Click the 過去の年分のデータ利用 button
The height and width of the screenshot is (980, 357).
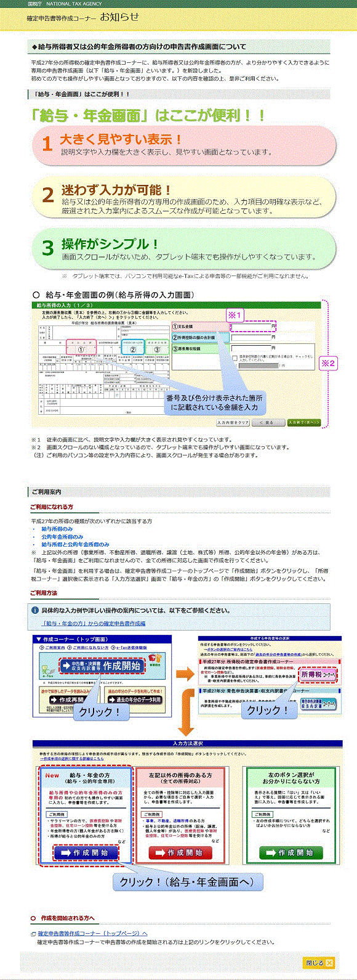[x=134, y=700]
